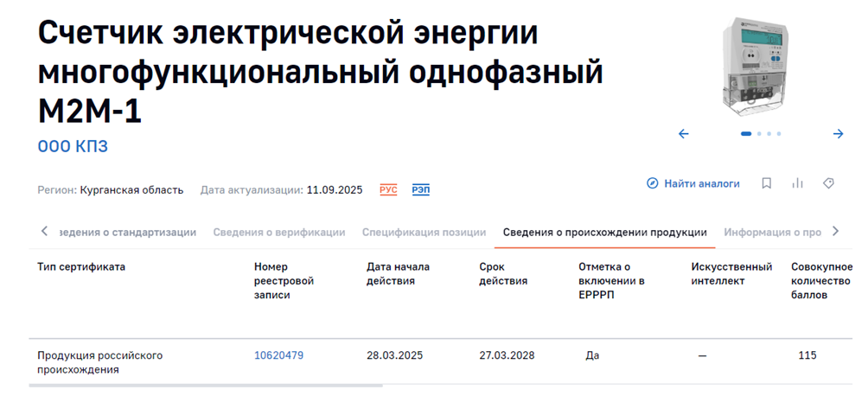
Task: Click Найти аналоги link
Action: point(702,183)
